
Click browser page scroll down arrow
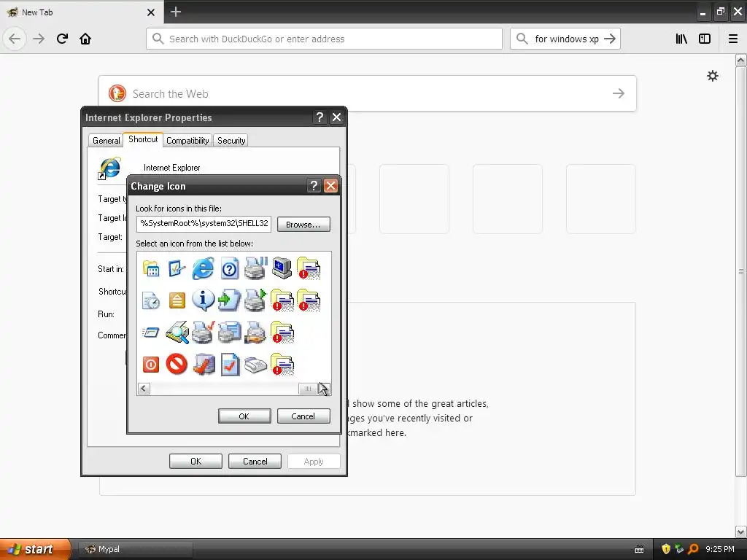point(741,532)
